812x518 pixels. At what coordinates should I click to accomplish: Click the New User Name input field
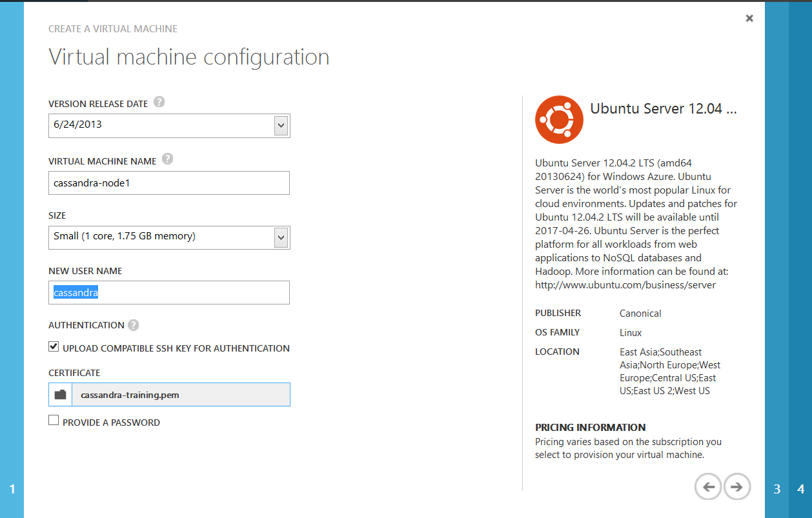(x=169, y=292)
